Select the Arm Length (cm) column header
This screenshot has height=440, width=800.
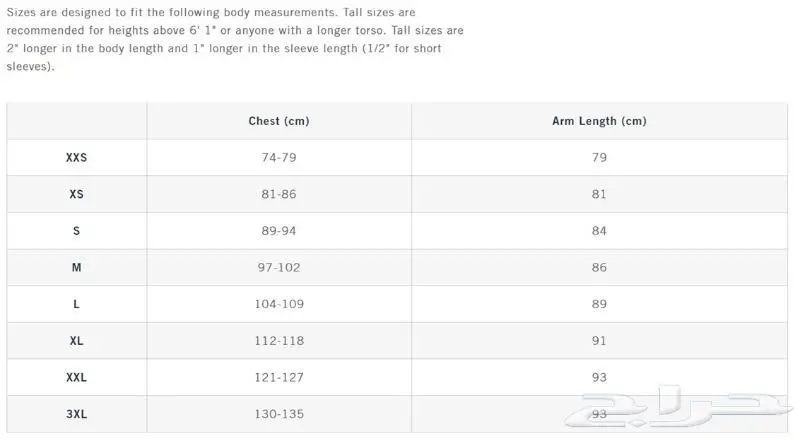599,121
